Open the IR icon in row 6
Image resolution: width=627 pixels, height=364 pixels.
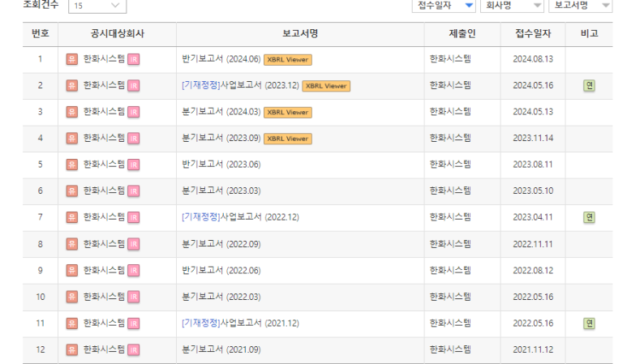[x=134, y=191]
